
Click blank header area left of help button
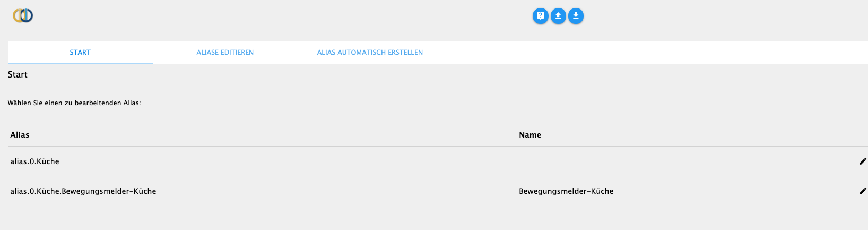click(x=318, y=16)
